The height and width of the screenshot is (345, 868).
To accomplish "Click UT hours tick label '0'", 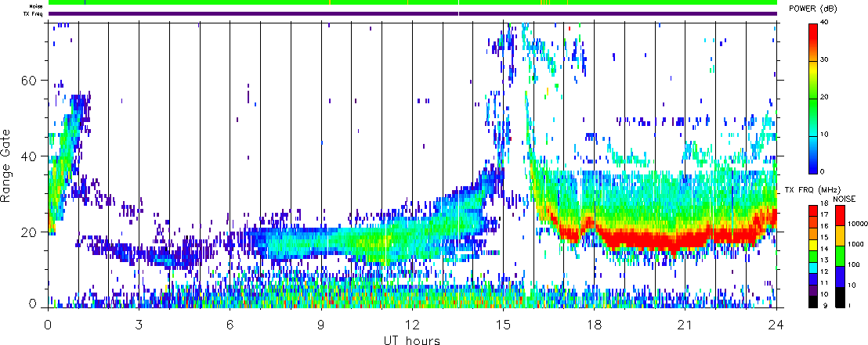I will click(x=48, y=325).
